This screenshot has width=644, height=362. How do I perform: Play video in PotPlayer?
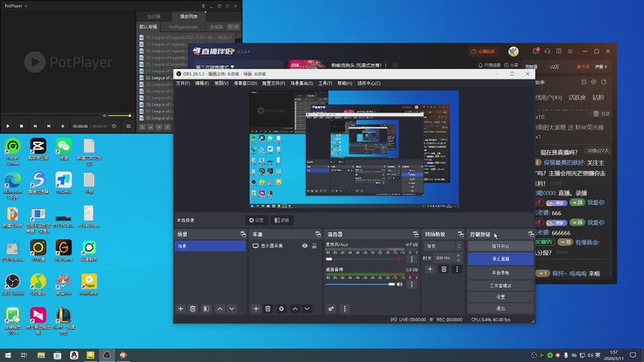pyautogui.click(x=8, y=126)
